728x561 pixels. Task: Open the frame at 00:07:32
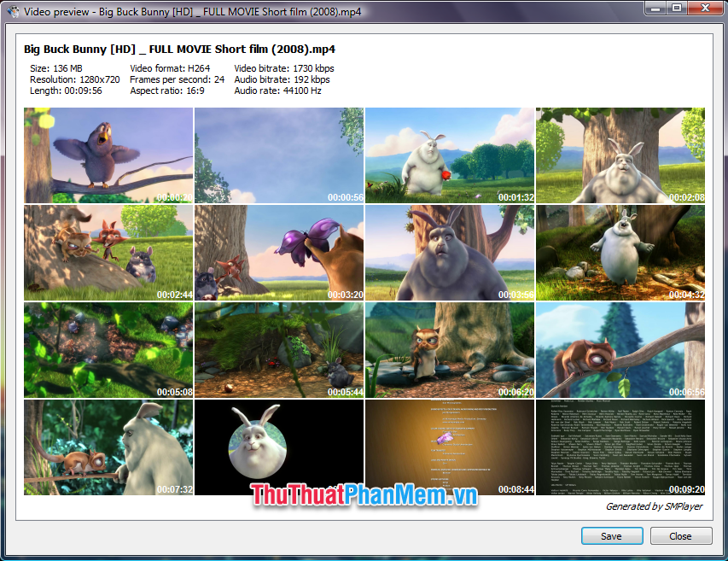click(108, 447)
